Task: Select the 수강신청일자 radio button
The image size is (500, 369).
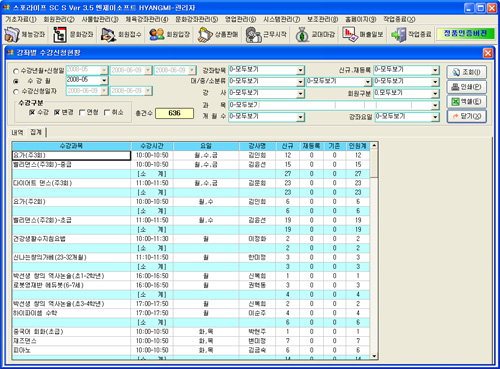Action: (16, 92)
